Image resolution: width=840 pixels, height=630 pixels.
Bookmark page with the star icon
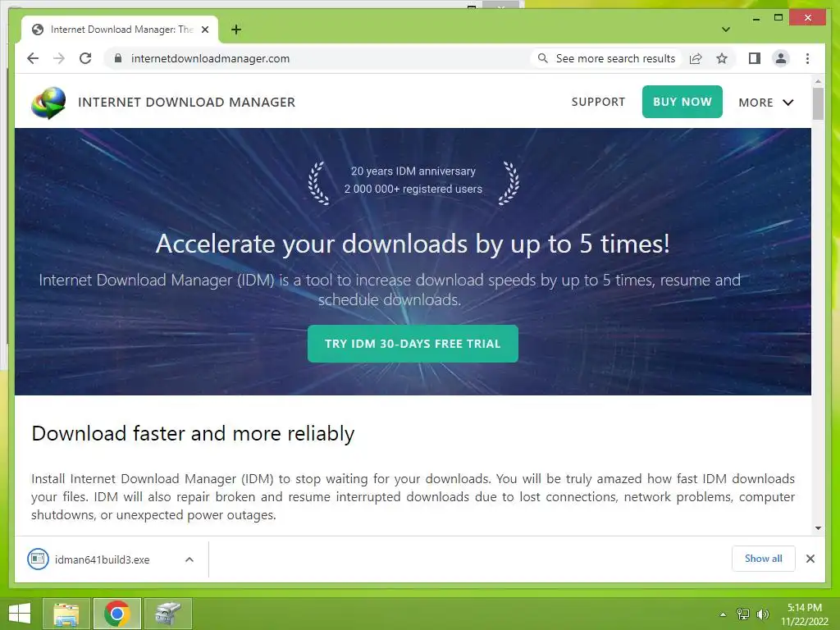722,58
